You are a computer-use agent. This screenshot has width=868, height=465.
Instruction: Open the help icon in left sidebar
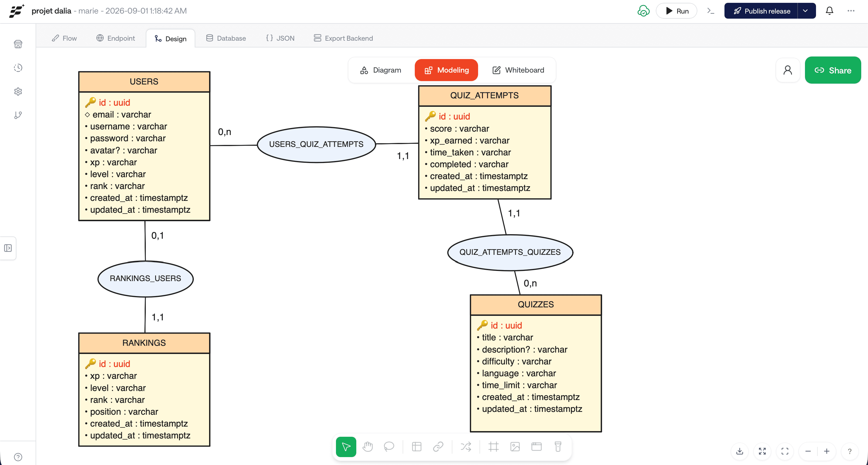[18, 457]
